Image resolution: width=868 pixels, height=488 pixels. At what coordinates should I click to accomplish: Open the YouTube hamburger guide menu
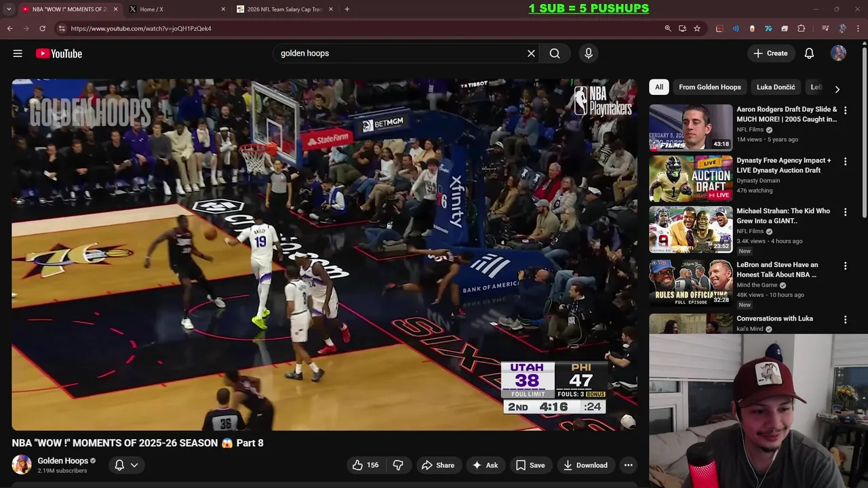click(18, 54)
